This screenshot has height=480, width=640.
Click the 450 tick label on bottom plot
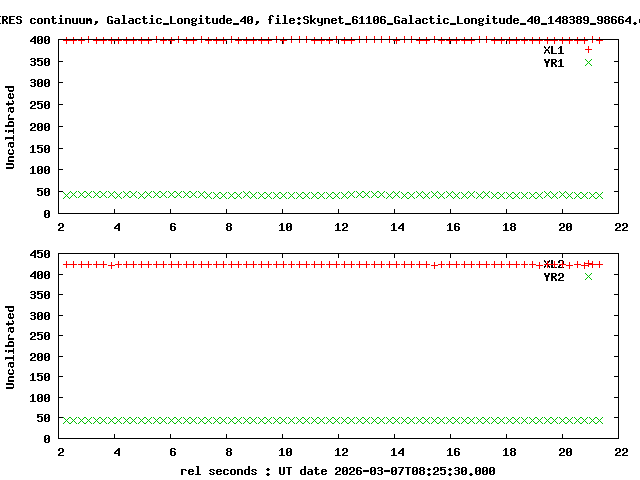point(40,254)
